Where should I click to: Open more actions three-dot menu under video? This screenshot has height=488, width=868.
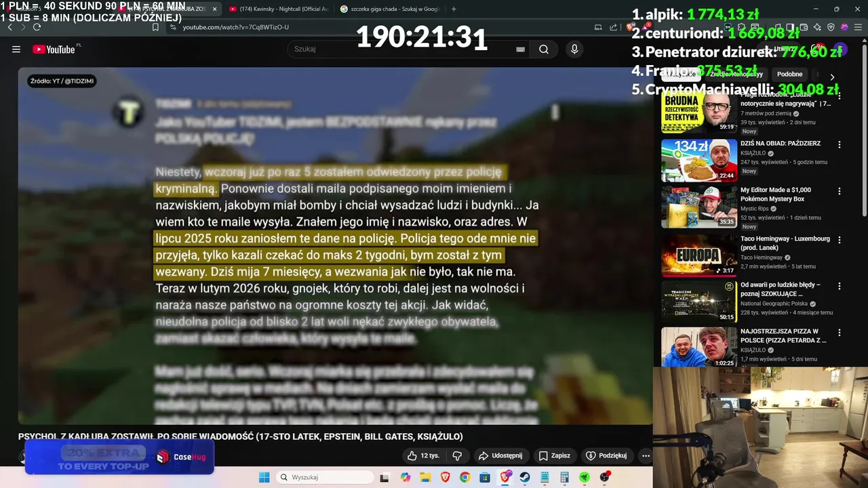click(646, 455)
